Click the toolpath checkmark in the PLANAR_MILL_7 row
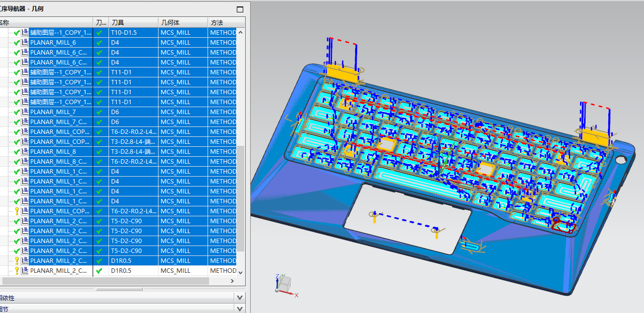Screen dimensions: 644x313 point(100,112)
